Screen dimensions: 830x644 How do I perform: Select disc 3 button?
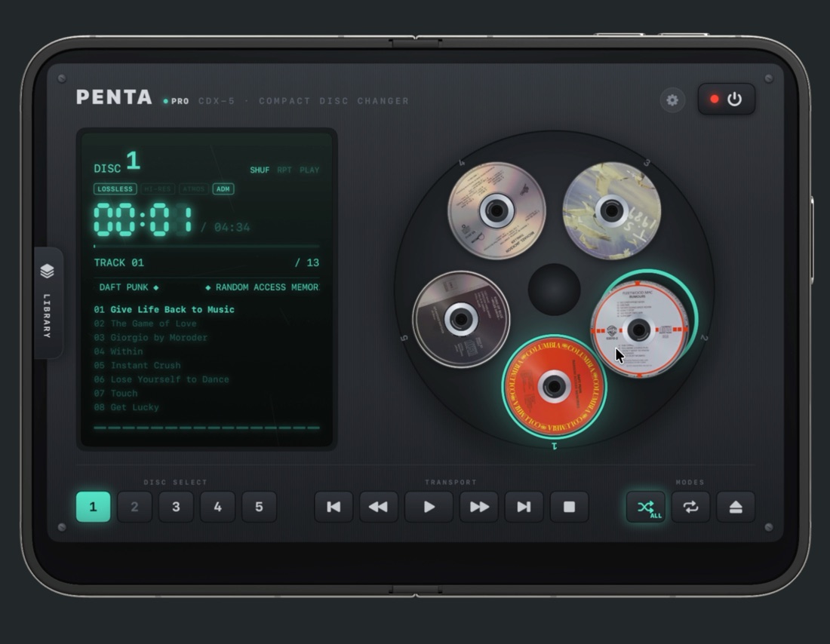pyautogui.click(x=176, y=507)
